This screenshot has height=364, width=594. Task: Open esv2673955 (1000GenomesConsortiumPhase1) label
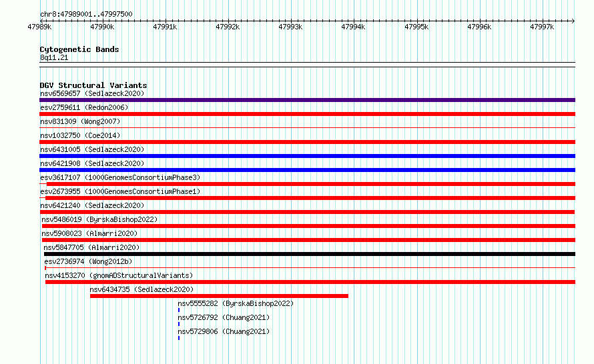pos(120,191)
